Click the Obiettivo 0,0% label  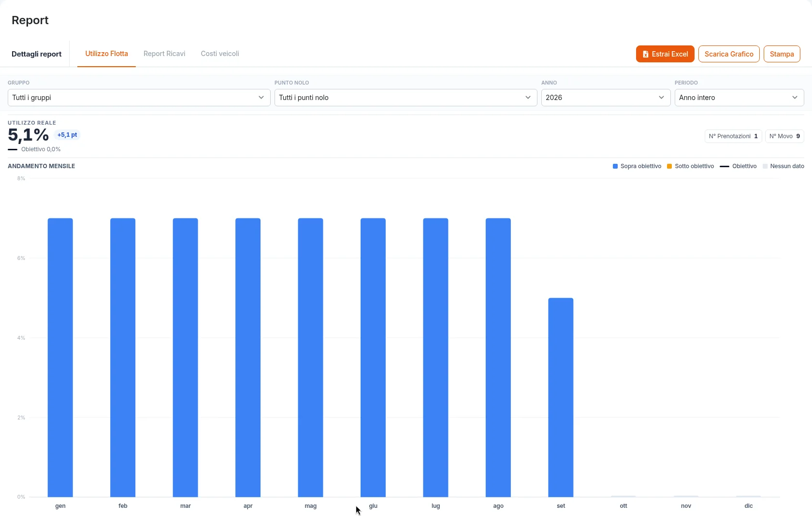[x=41, y=149]
